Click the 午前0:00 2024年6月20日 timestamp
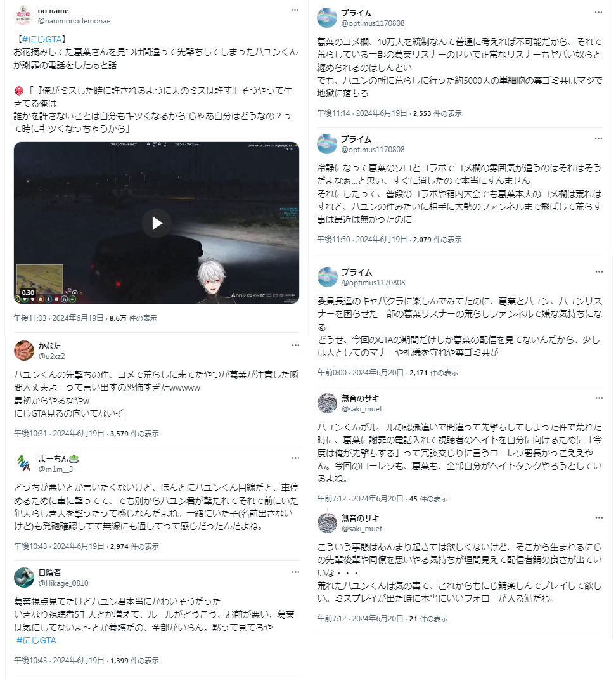This screenshot has height=679, width=616. pyautogui.click(x=361, y=372)
